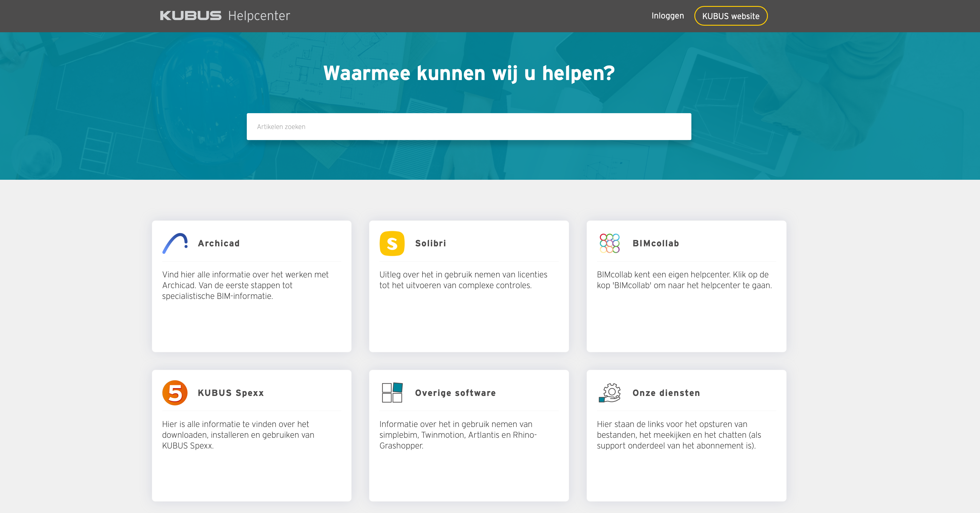Click the text 'Uitleg over het in gebruik nemen van licenties'
This screenshot has width=980, height=513.
tap(463, 274)
